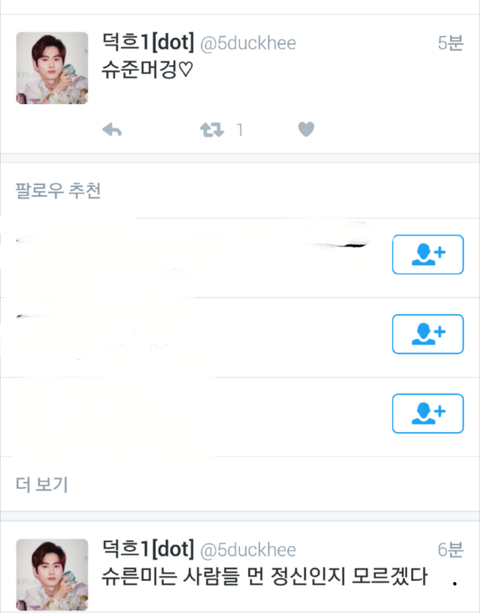Reply to the 슈준머겅♡ tweet
The height and width of the screenshot is (613, 480).
(x=112, y=130)
